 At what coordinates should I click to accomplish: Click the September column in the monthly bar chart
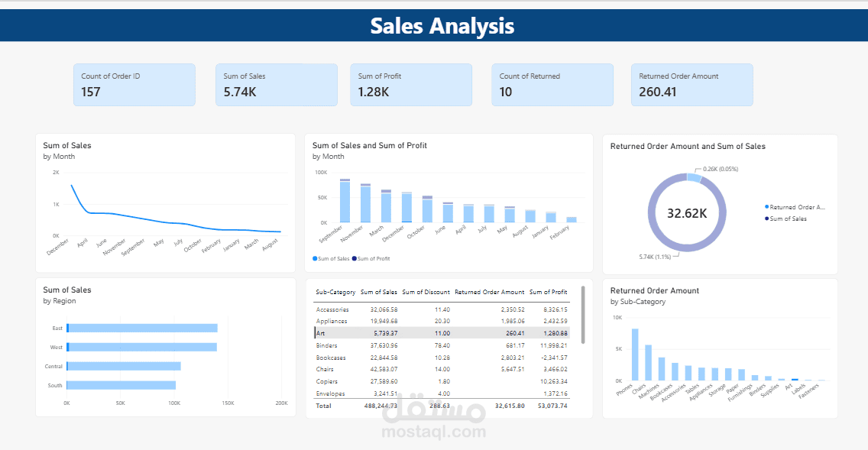345,200
